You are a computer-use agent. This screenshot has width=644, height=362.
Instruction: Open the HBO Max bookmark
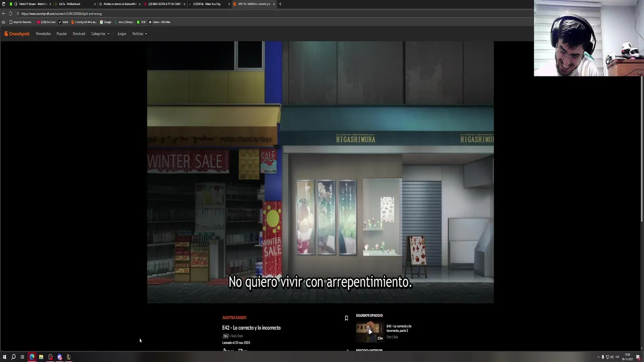(x=160, y=22)
